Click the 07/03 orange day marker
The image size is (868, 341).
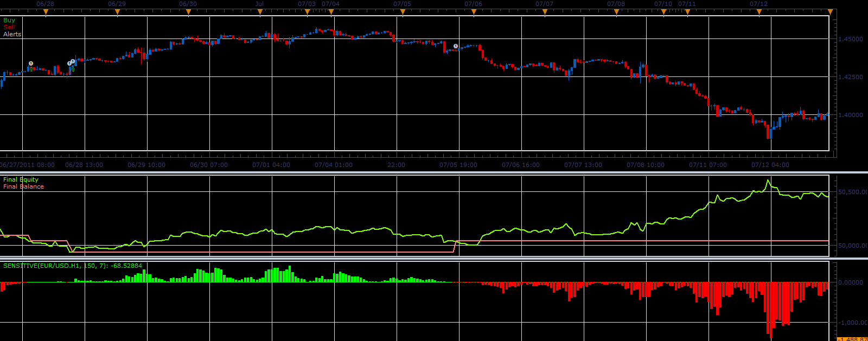[x=307, y=12]
